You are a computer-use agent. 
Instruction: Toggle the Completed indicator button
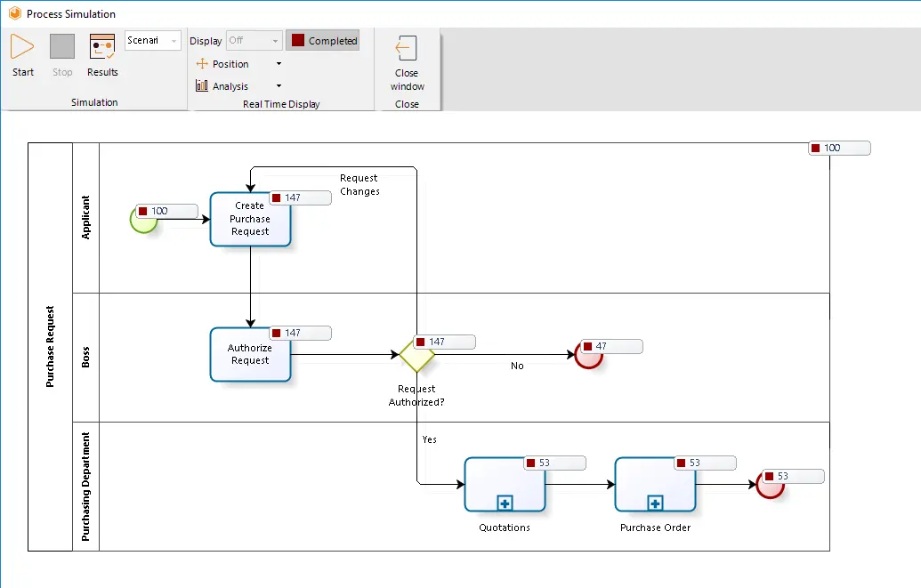322,41
